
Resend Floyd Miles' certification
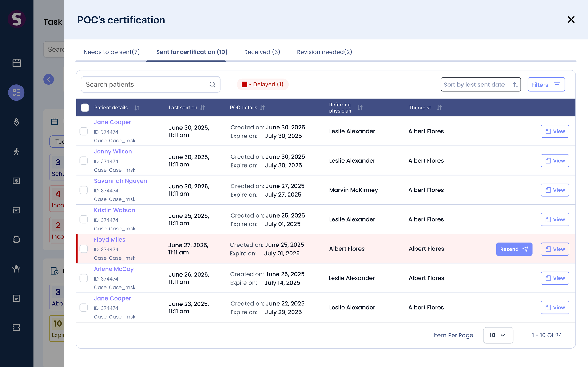(x=514, y=249)
